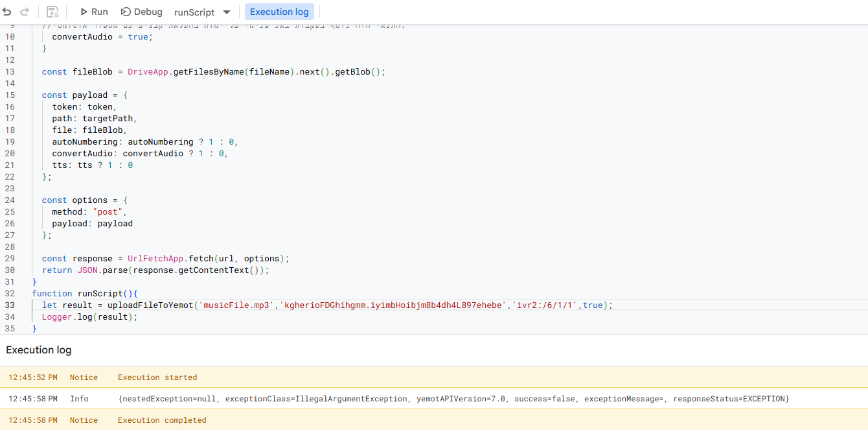868x439 pixels.
Task: Save the project using the disk icon
Action: [52, 12]
